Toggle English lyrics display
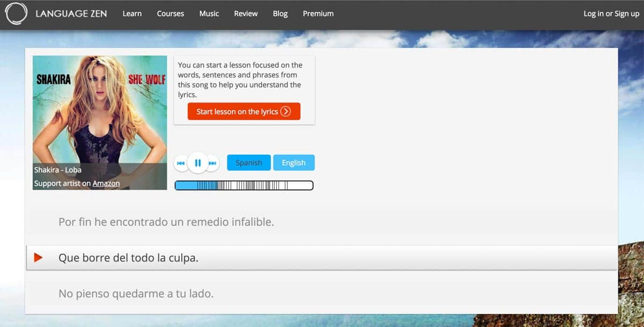 (294, 163)
